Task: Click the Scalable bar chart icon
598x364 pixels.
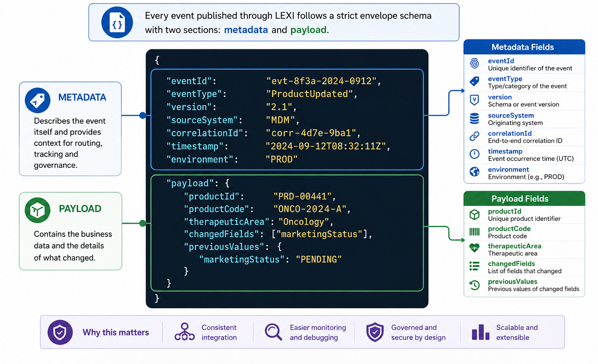Action: click(480, 332)
